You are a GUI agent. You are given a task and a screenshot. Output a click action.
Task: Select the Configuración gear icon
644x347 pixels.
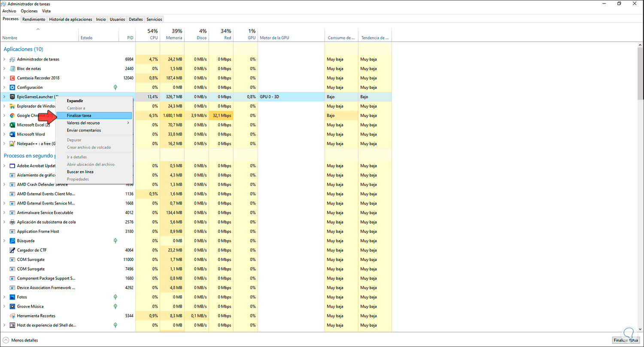(12, 88)
